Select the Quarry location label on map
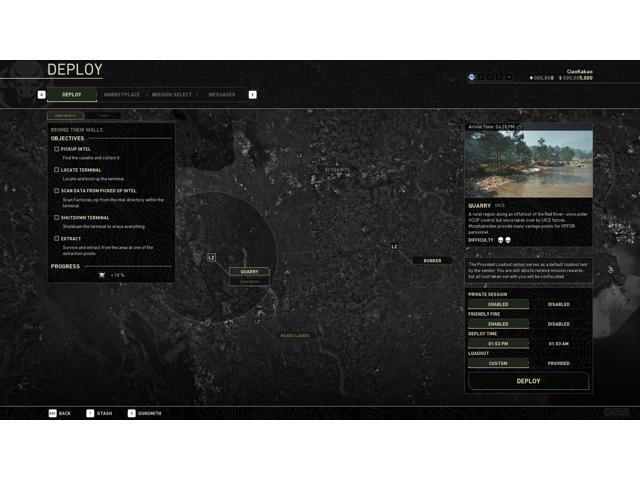Viewport: 640px width, 480px height. point(249,271)
